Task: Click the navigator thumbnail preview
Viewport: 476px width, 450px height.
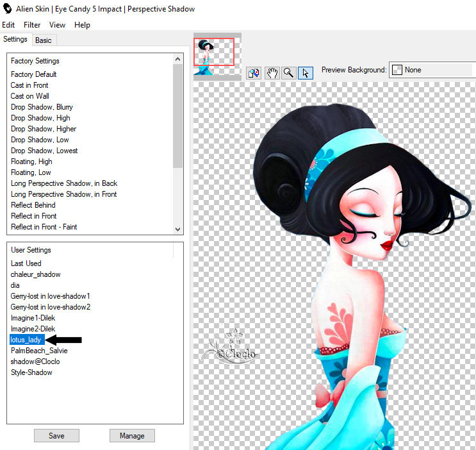Action: (217, 56)
